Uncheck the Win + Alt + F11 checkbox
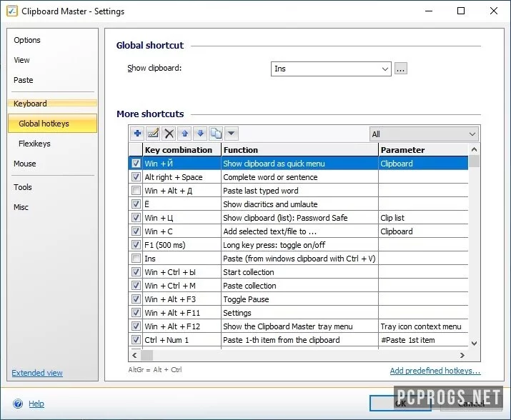The image size is (511, 420). click(x=136, y=312)
